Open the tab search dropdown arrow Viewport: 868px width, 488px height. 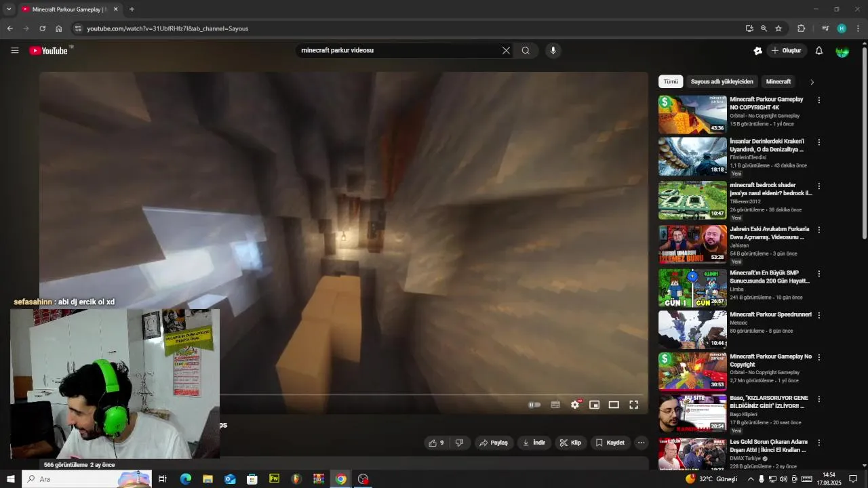coord(9,9)
